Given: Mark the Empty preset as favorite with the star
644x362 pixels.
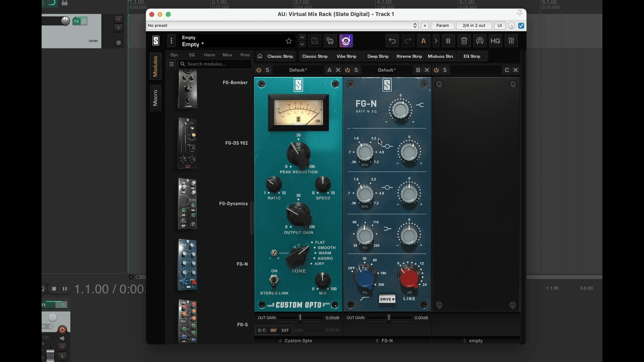Looking at the screenshot, I should (x=289, y=41).
